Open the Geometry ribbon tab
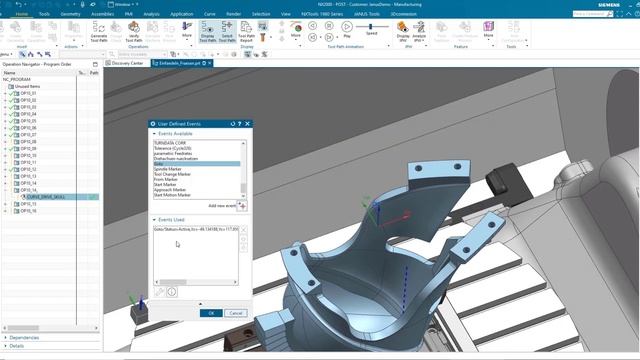640x360 pixels. click(x=70, y=14)
